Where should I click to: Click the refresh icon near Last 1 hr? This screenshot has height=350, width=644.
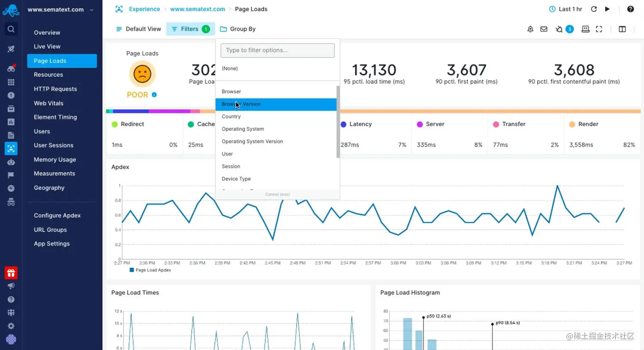point(594,9)
